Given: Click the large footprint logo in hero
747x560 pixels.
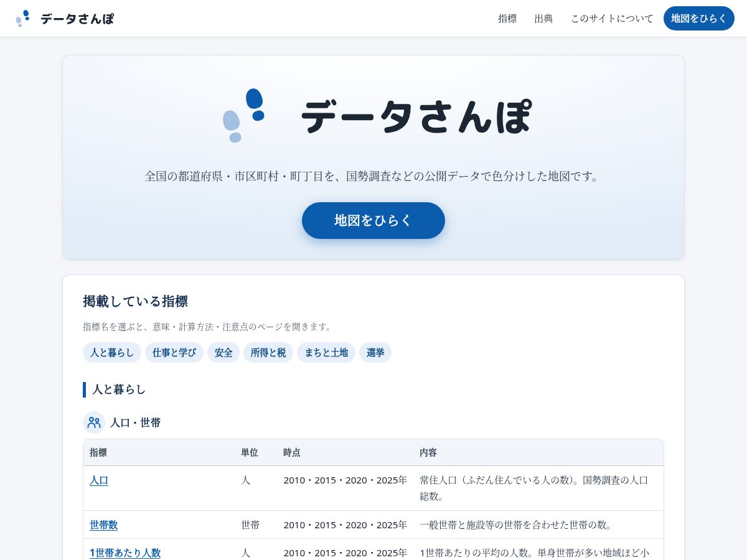Looking at the screenshot, I should click(x=243, y=116).
